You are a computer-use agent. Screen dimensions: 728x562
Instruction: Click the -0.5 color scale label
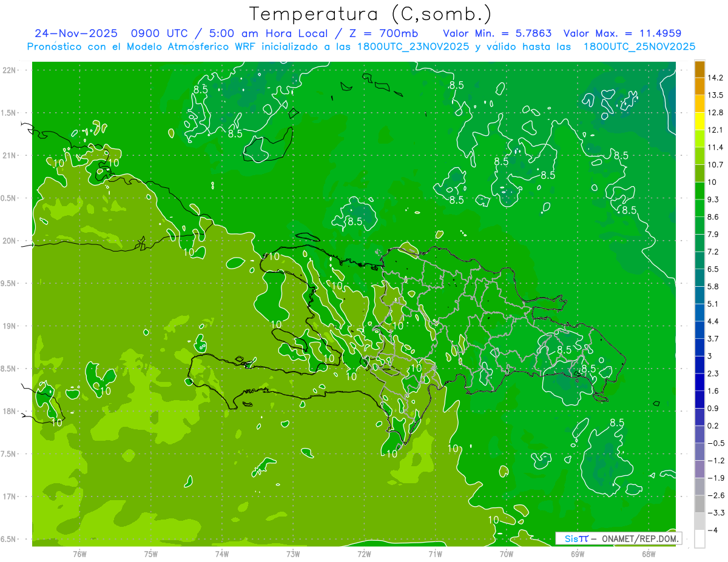point(715,443)
